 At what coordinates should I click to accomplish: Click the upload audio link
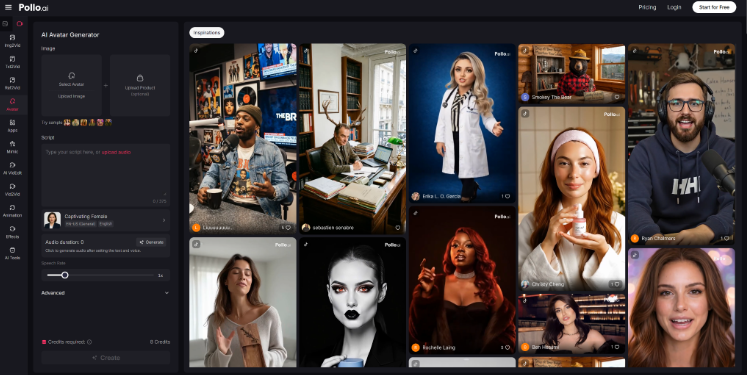coord(116,152)
